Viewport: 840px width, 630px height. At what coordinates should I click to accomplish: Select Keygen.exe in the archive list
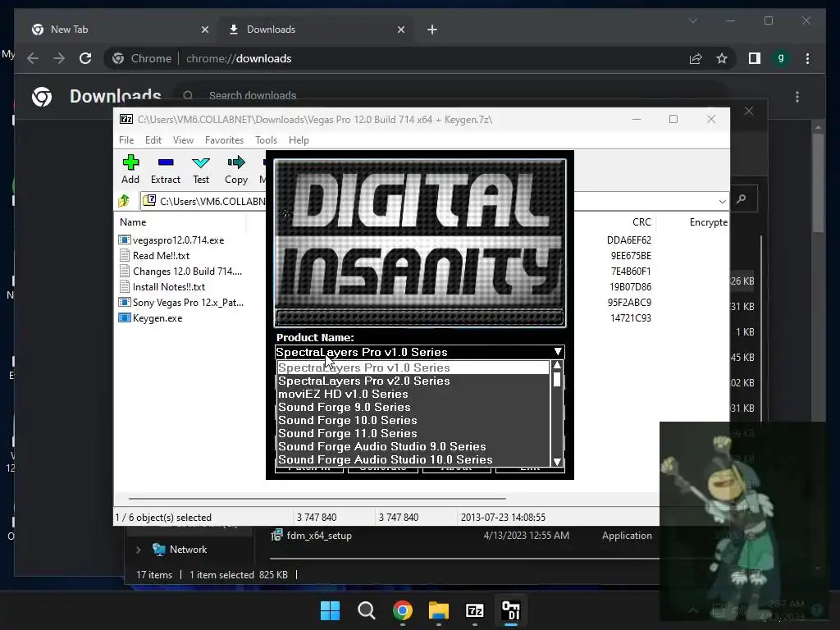(x=151, y=317)
